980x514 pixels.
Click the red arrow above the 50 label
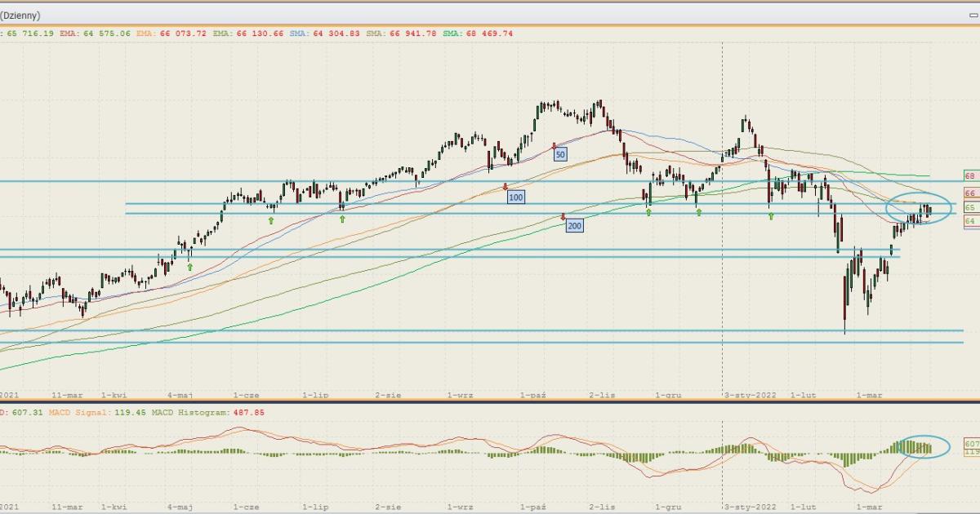click(555, 145)
